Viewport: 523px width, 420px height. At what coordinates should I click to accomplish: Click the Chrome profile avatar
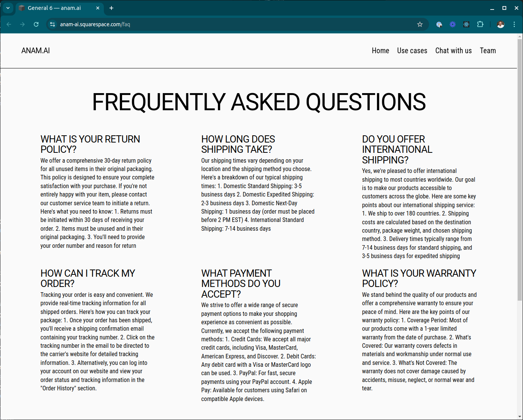tap(501, 24)
